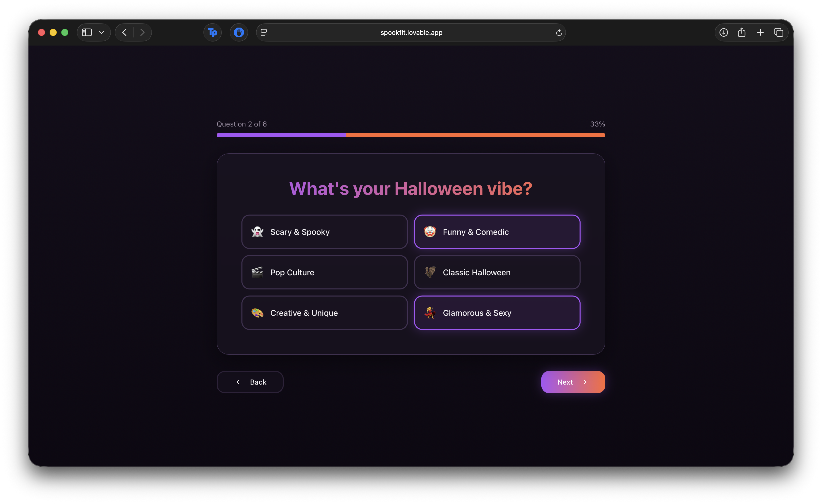Screen dimensions: 822x504
Task: Click the quiz progress bar
Action: [411, 135]
